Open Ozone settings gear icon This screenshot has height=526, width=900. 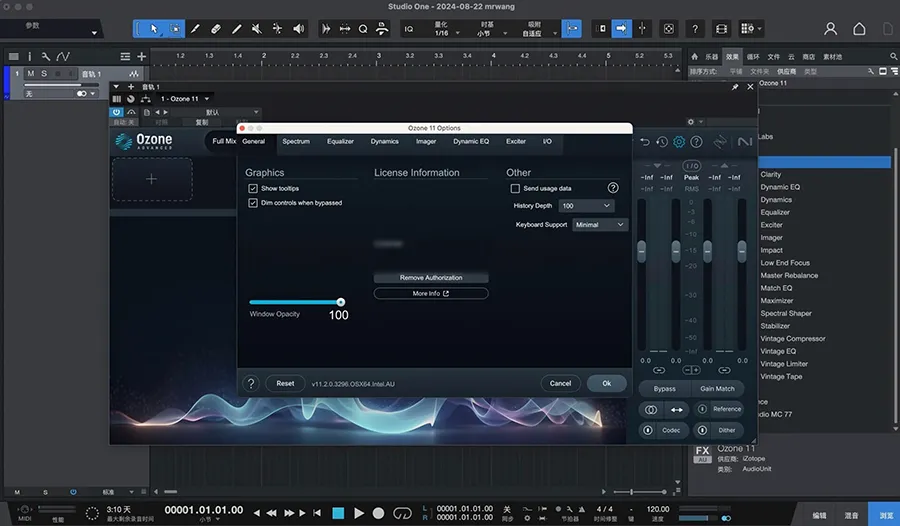point(679,142)
